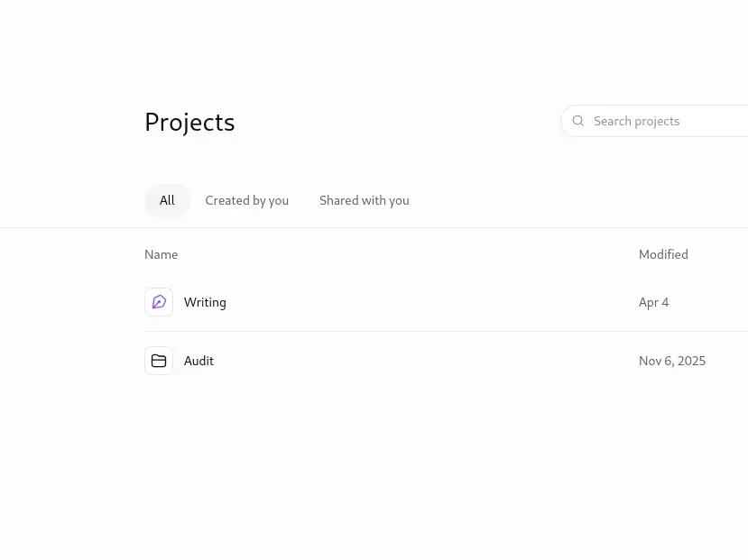Image resolution: width=748 pixels, height=560 pixels.
Task: Sort by the Name column header
Action: (x=162, y=254)
